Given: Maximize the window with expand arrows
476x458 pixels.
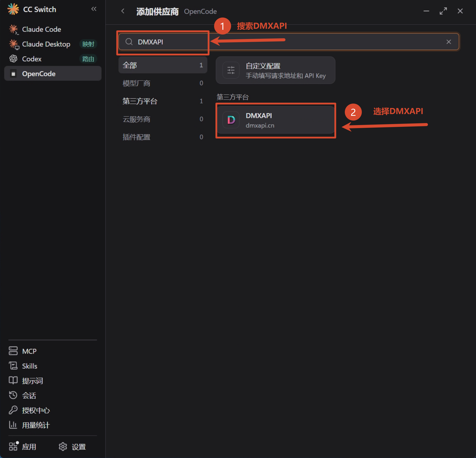Looking at the screenshot, I should coord(443,11).
